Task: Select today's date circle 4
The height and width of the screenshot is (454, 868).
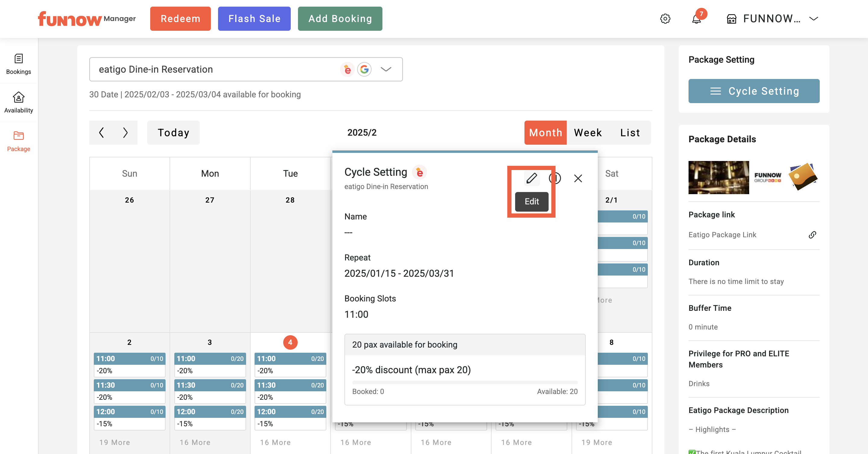Action: click(290, 342)
